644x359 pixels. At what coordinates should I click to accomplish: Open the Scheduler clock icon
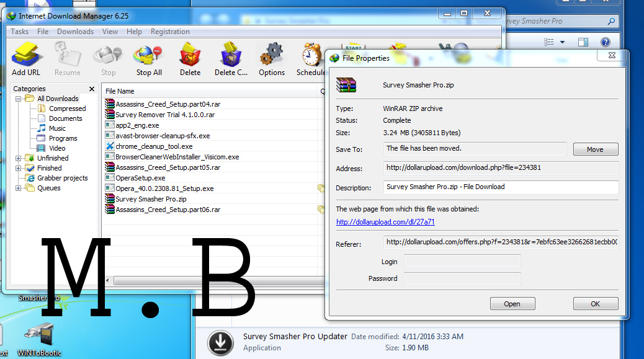(311, 54)
